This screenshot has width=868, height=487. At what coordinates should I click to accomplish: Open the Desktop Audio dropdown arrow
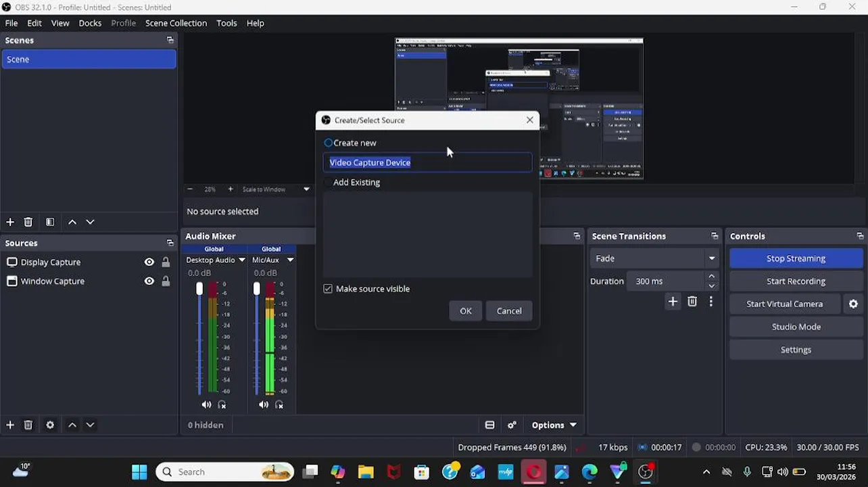pyautogui.click(x=241, y=260)
